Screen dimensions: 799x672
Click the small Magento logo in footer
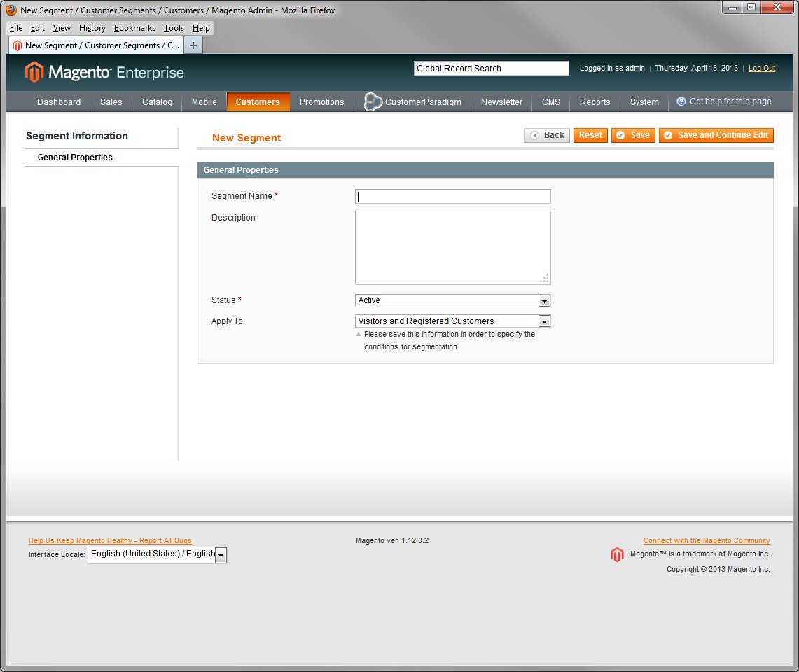tap(617, 554)
